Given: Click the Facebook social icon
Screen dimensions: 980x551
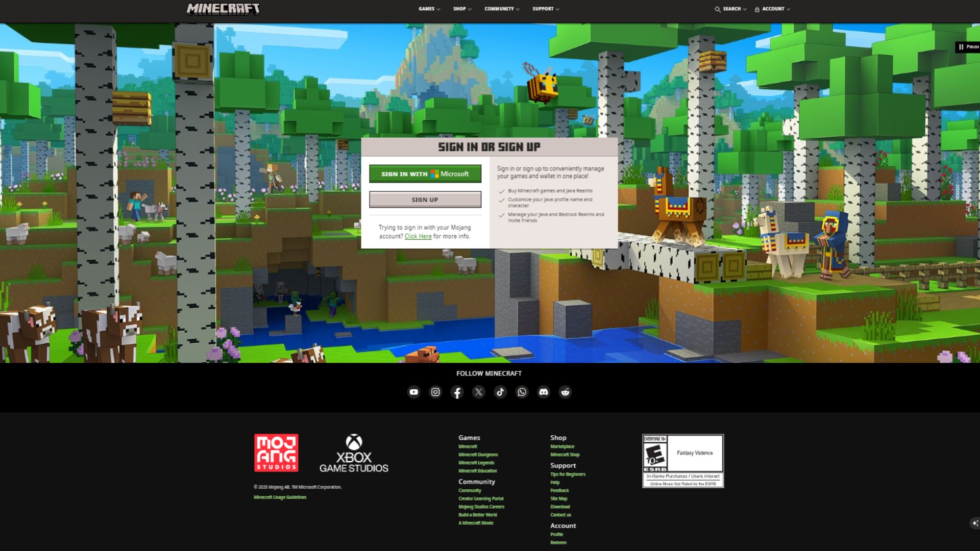Looking at the screenshot, I should click(x=457, y=392).
